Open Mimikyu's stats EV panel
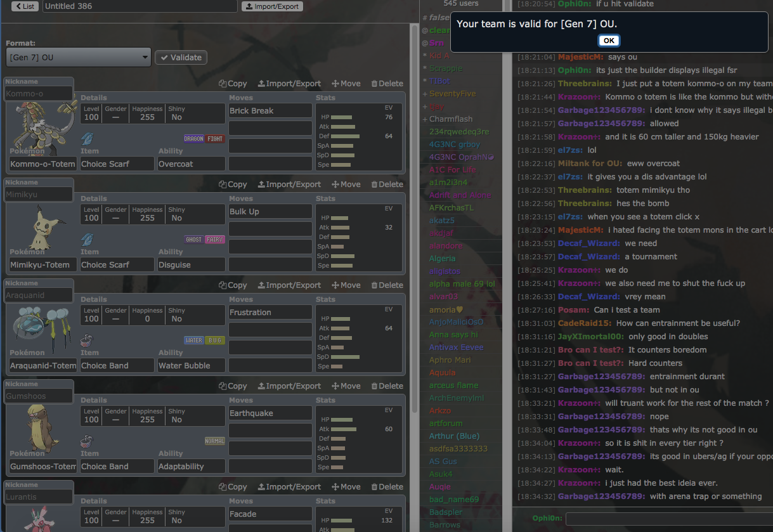773x532 pixels. (x=358, y=238)
